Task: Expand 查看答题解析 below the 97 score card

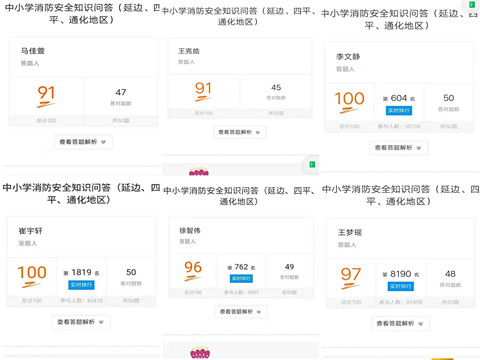Action: [x=401, y=323]
